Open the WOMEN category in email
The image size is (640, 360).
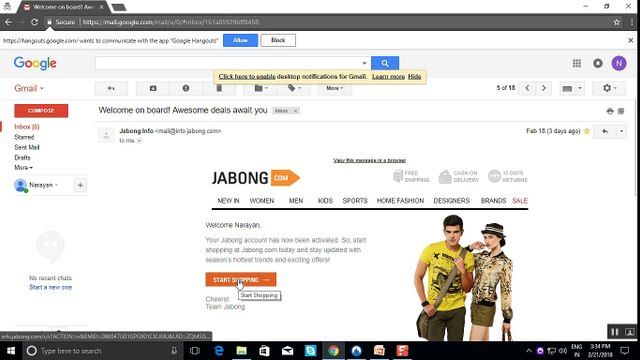pos(262,201)
